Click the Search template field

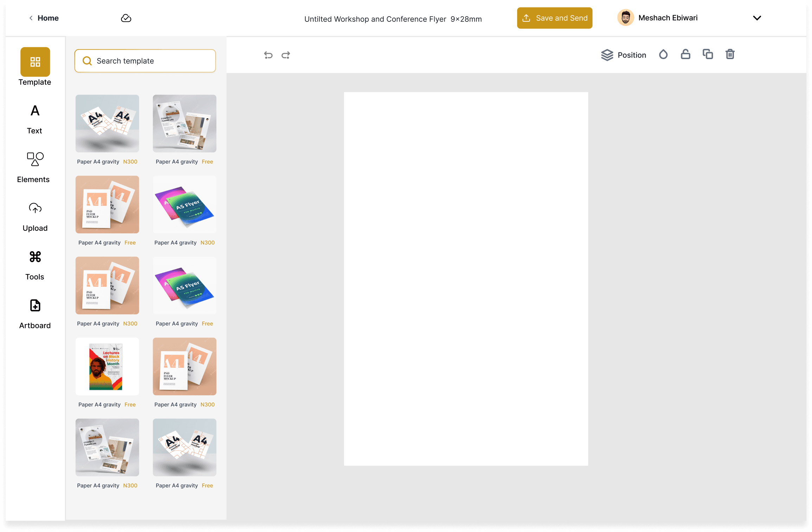click(145, 61)
